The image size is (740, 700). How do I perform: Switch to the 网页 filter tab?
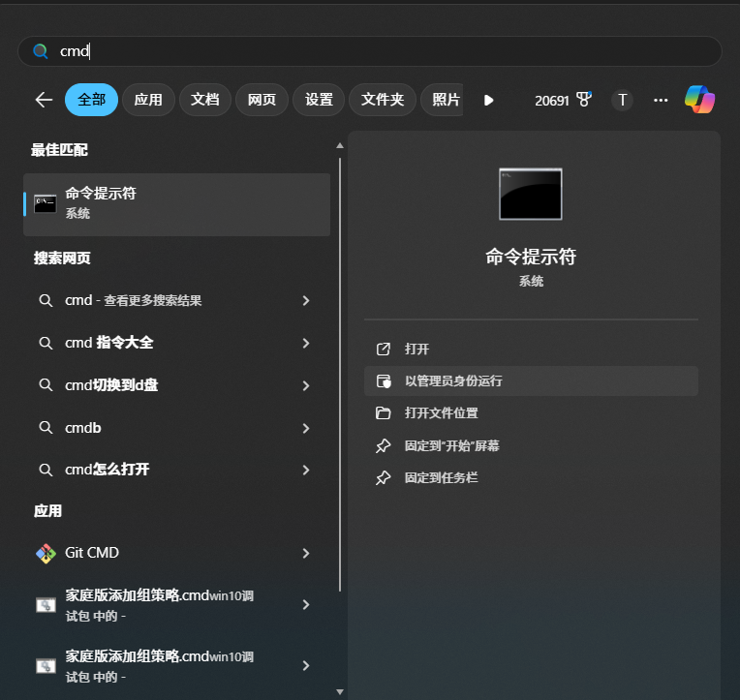262,100
